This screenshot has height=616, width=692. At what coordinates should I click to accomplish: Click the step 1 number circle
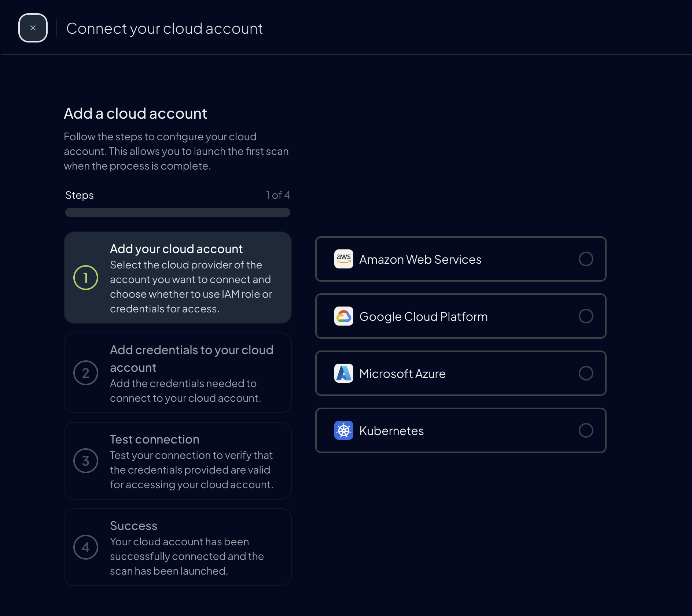click(x=86, y=278)
